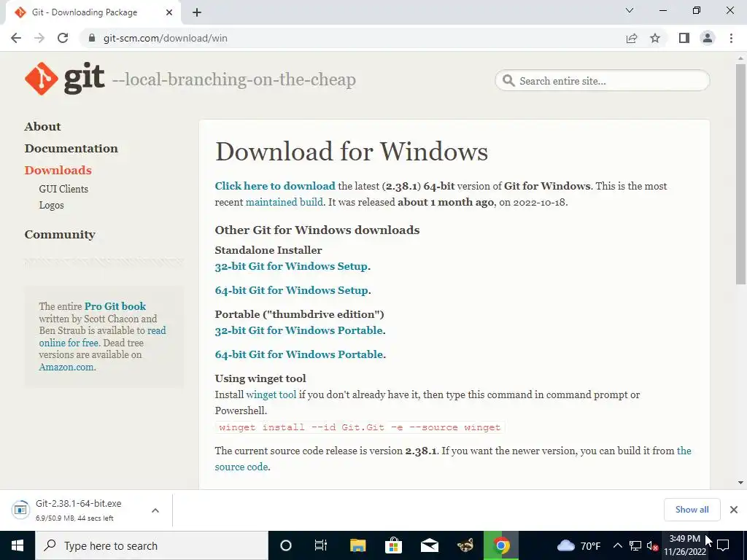The width and height of the screenshot is (747, 560).
Task: Open Task View on the taskbar
Action: (x=321, y=545)
